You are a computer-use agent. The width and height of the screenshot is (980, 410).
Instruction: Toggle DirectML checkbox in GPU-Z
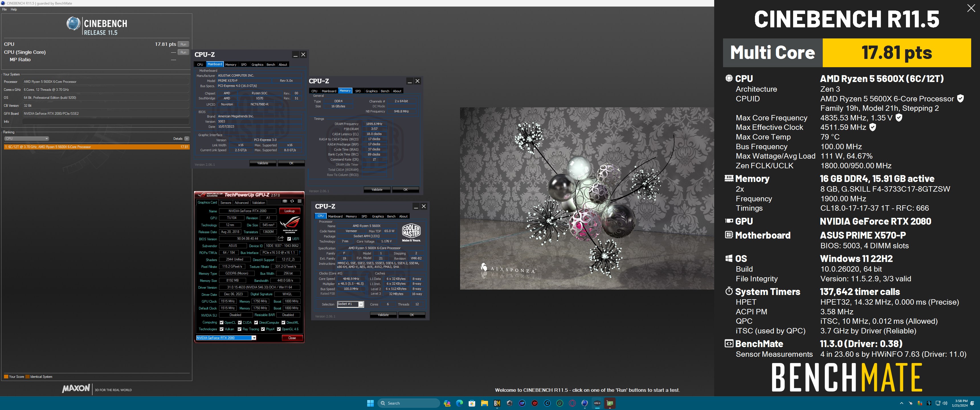pos(283,323)
